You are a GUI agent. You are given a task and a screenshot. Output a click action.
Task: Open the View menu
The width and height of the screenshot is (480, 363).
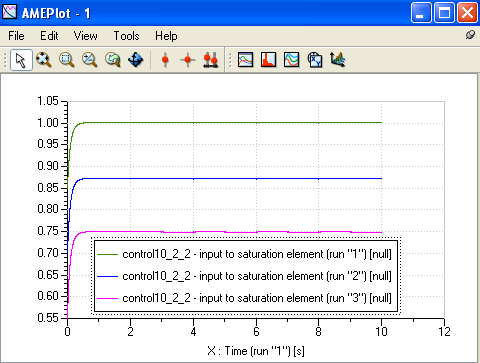(86, 36)
